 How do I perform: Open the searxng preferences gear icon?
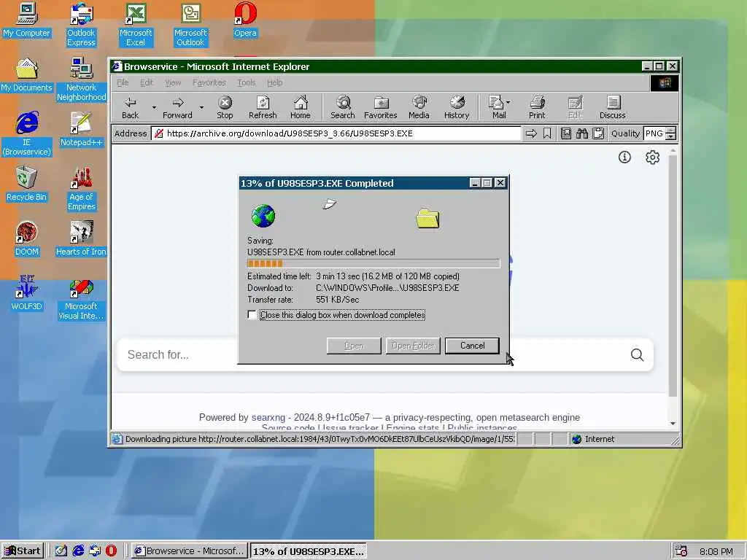[x=652, y=157]
